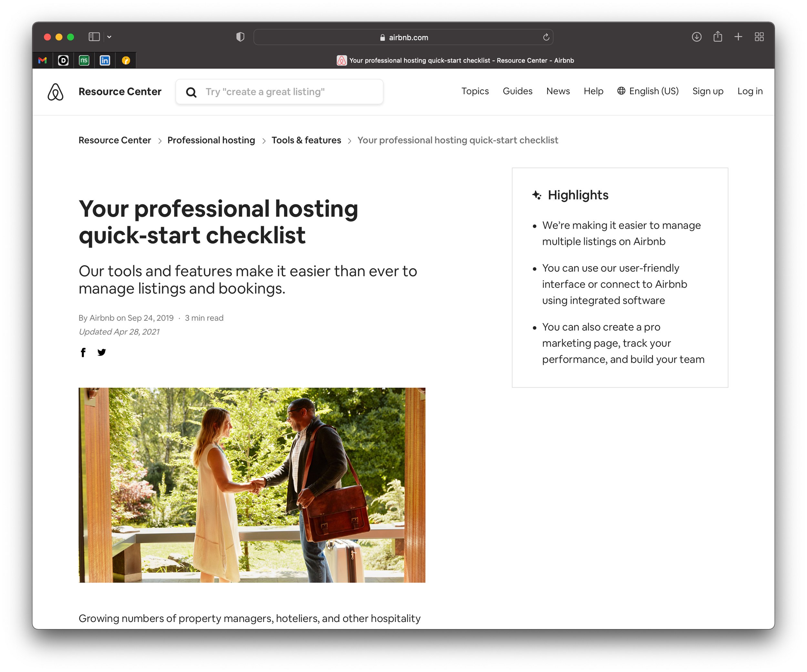Show Safari tab overview grid
Viewport: 807px width, 672px height.
point(759,37)
